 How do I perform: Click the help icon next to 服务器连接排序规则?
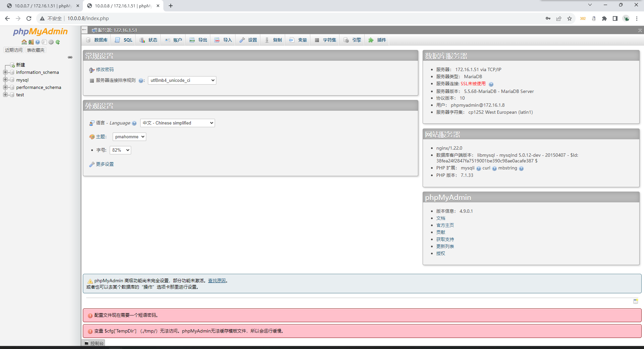[x=141, y=81]
